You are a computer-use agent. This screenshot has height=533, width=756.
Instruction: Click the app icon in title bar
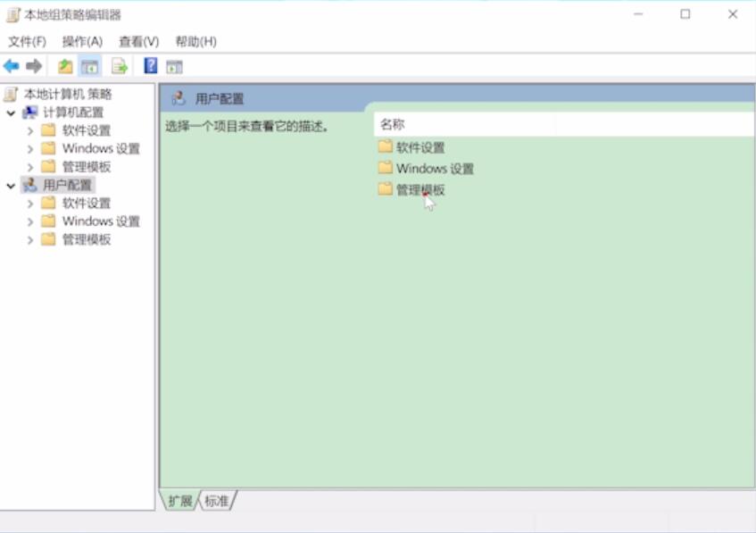[13, 15]
